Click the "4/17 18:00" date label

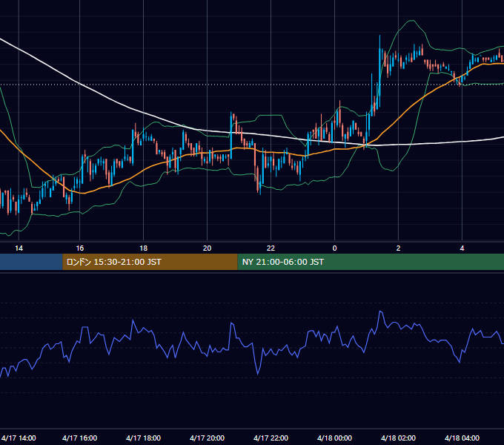(x=143, y=438)
